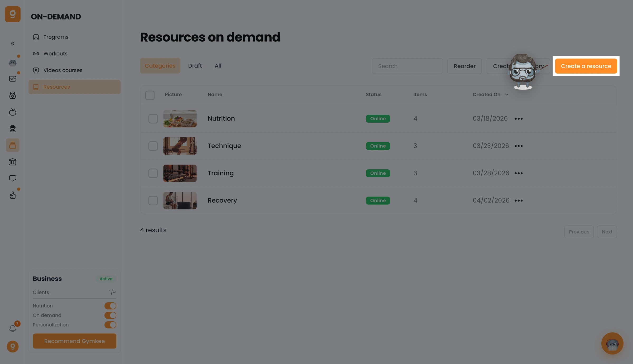The image size is (633, 364).
Task: Check the Nutrition row checkbox
Action: pyautogui.click(x=153, y=119)
